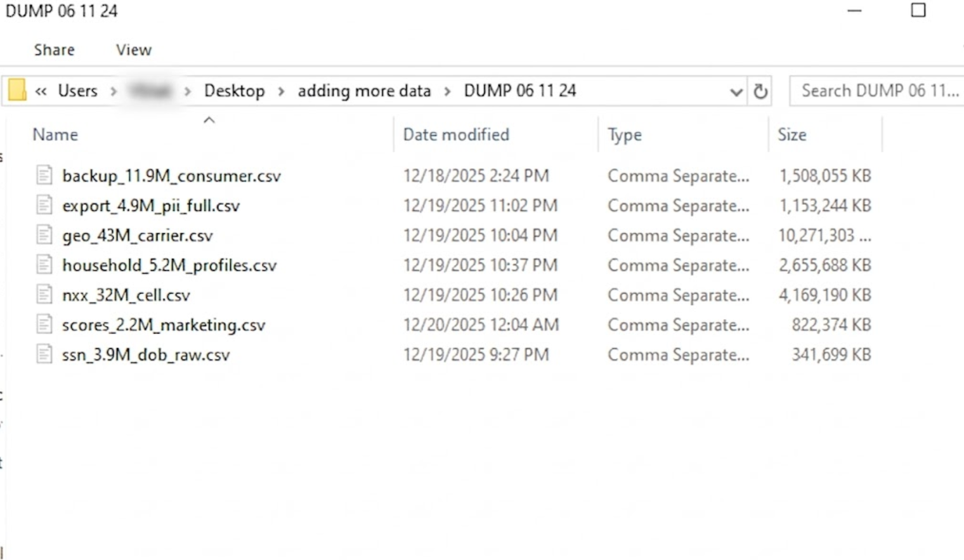Click the size value 2,655,688 KB
Viewport: 964px width, 560px height.
(x=825, y=265)
